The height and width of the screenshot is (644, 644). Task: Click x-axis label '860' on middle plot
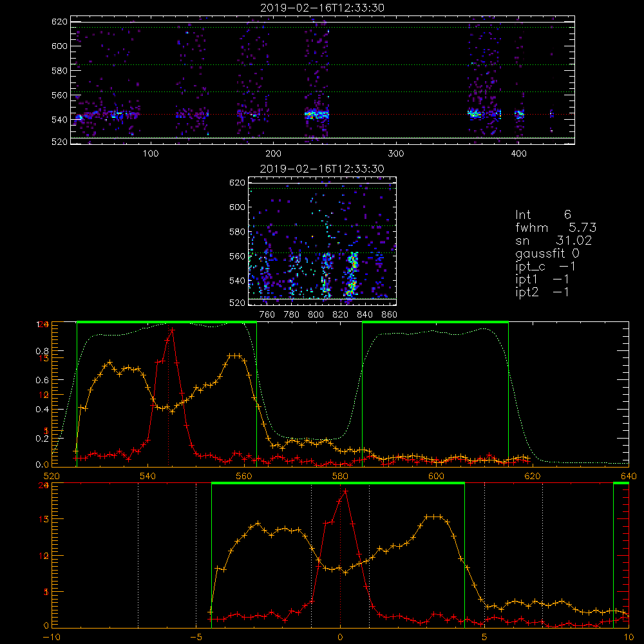(x=390, y=315)
